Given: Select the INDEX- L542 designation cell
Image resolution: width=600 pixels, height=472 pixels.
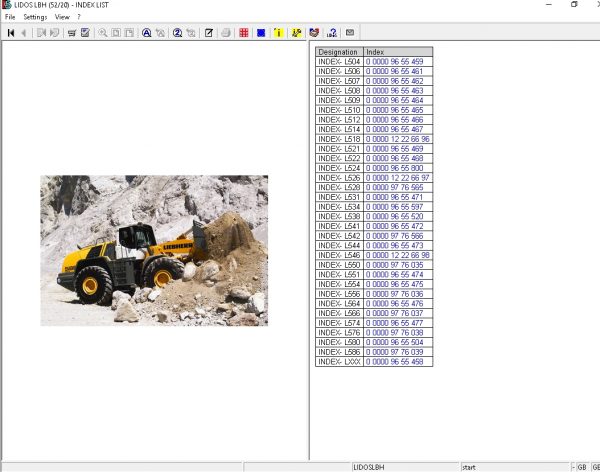Looking at the screenshot, I should [339, 236].
